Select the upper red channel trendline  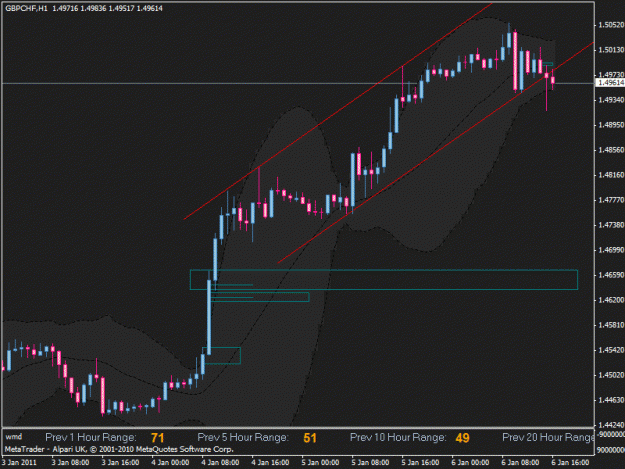(x=338, y=111)
